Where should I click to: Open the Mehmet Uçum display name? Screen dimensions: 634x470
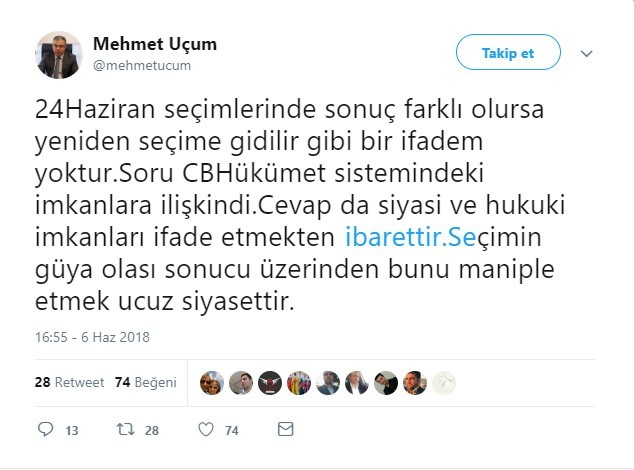(x=154, y=44)
